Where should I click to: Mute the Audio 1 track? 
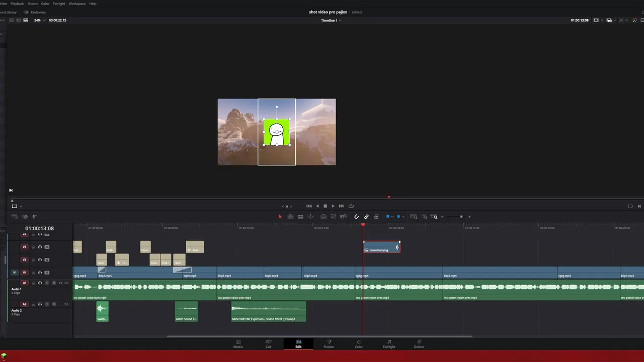point(54,283)
